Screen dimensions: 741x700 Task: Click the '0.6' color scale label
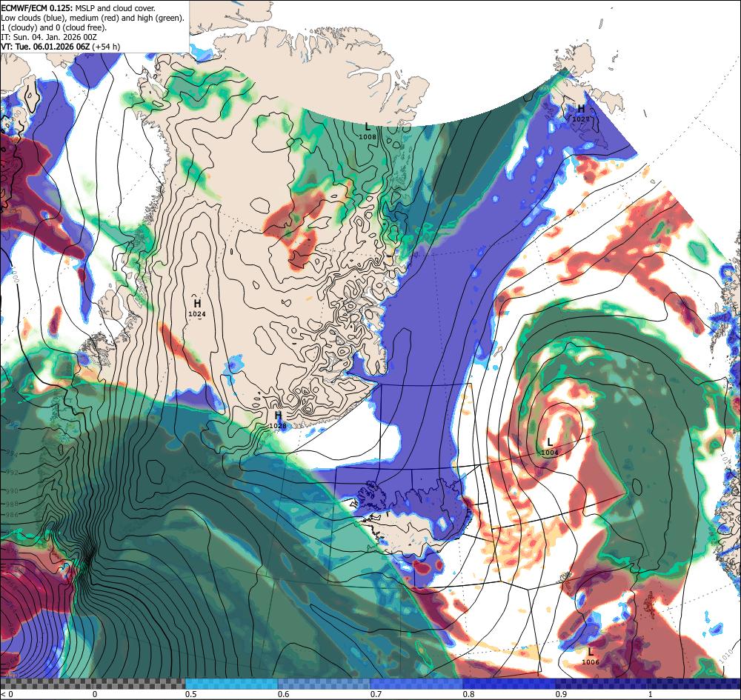[x=283, y=694]
